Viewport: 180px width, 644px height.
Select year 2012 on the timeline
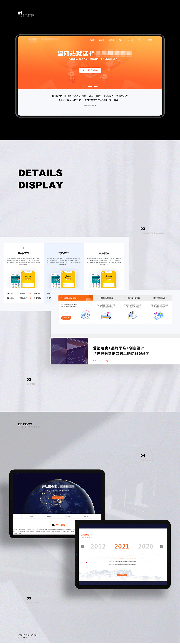point(98,547)
